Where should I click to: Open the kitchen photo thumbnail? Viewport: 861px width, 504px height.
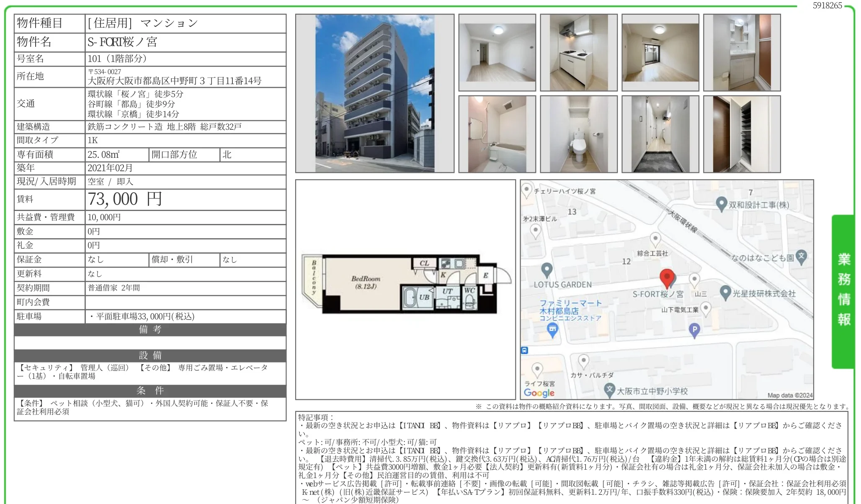point(578,53)
